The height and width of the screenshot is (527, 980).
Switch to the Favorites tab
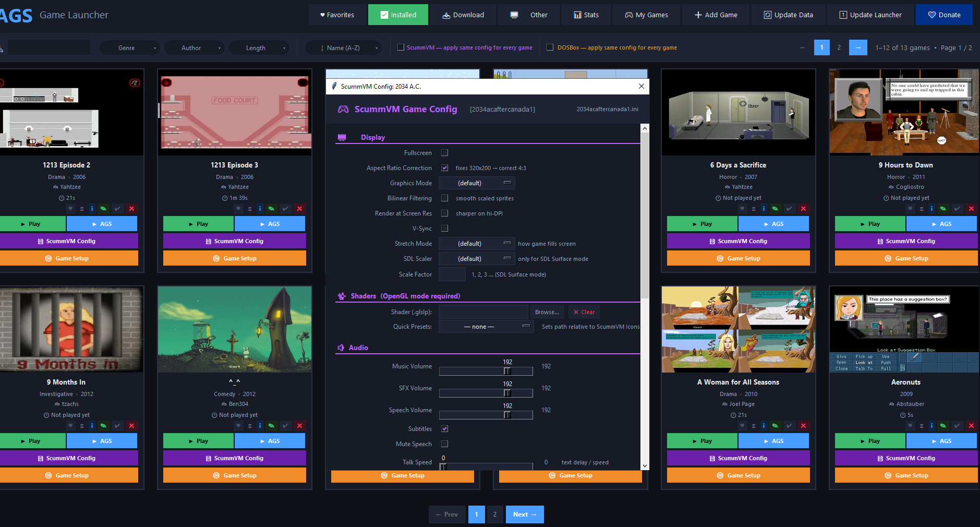click(337, 15)
